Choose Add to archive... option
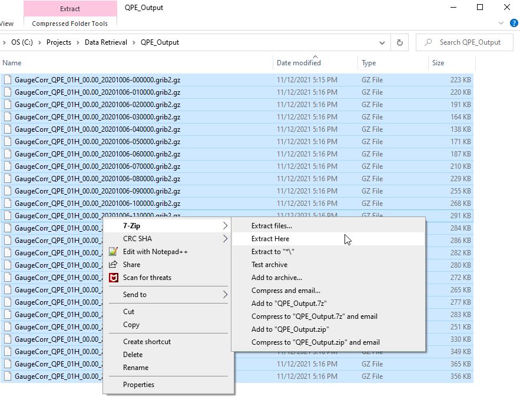520x420 pixels. (x=329, y=278)
